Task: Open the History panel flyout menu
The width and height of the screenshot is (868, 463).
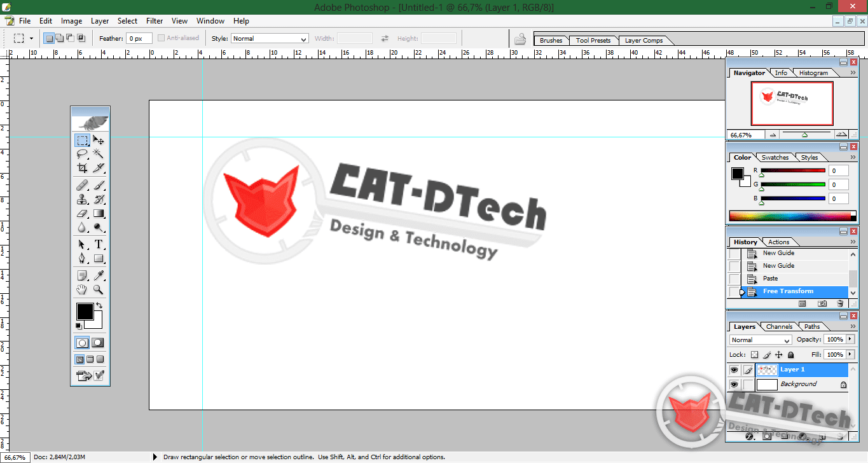Action: (x=853, y=242)
